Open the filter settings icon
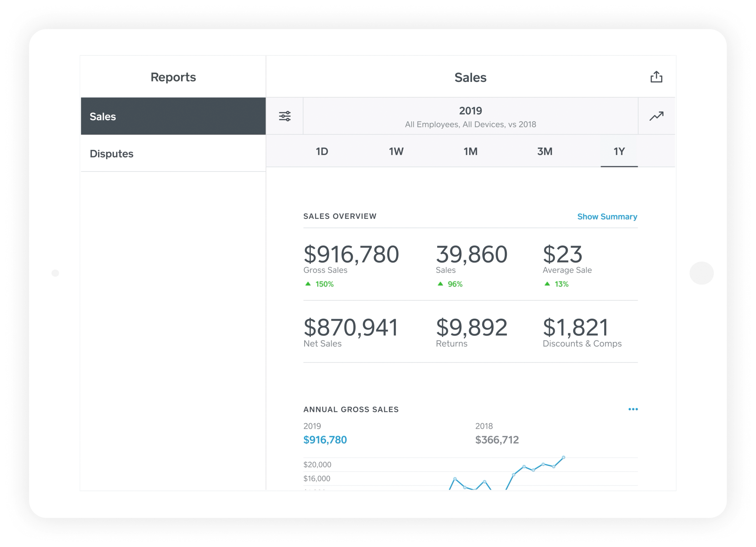 [285, 116]
